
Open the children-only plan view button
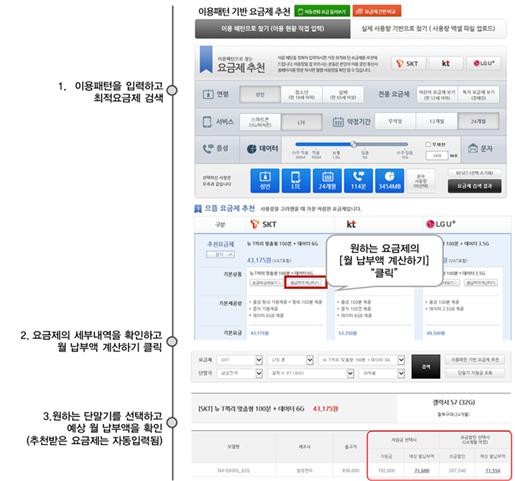click(437, 95)
